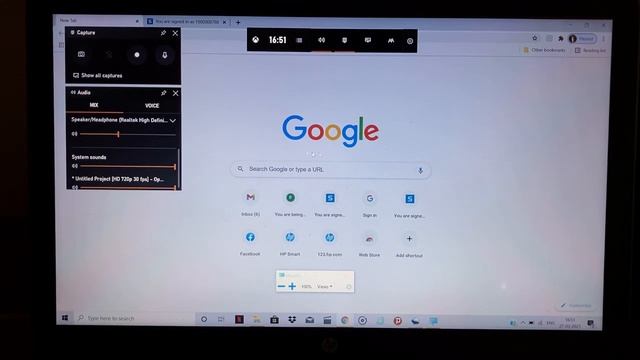This screenshot has height=360, width=640.
Task: Toggle the Audio widget from Game Bar
Action: pos(322,40)
